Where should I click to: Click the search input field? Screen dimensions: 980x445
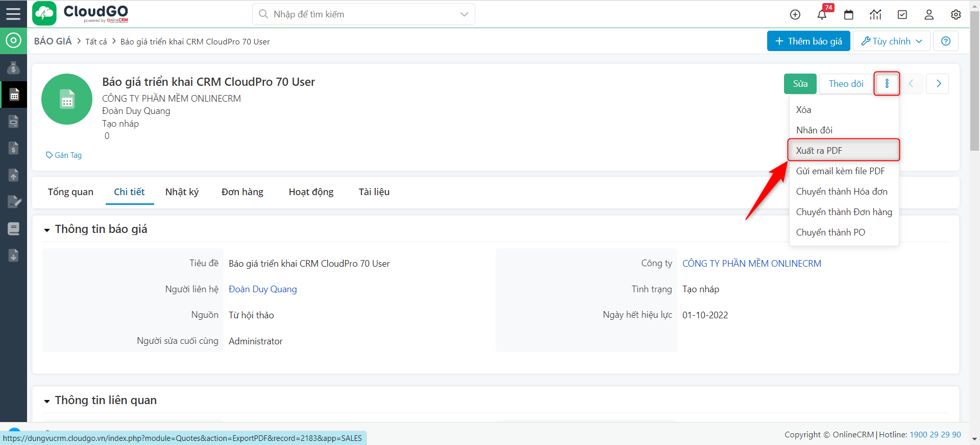pyautogui.click(x=357, y=14)
